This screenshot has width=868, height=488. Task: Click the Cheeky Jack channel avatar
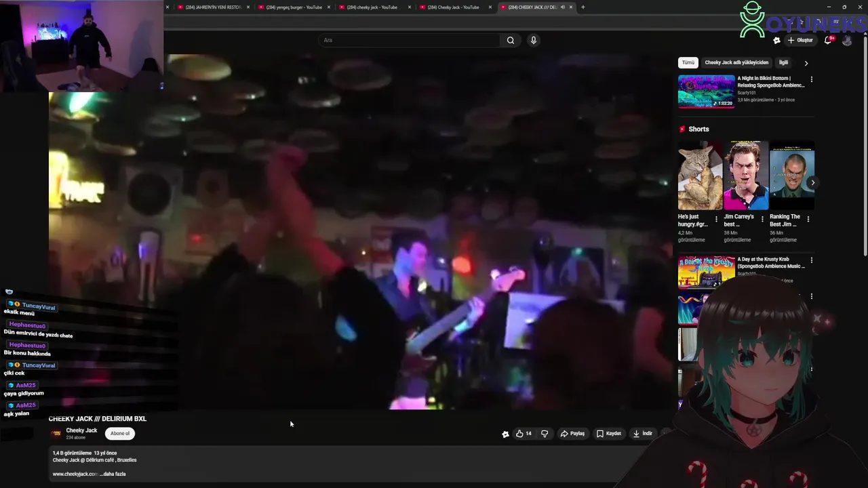pyautogui.click(x=57, y=433)
